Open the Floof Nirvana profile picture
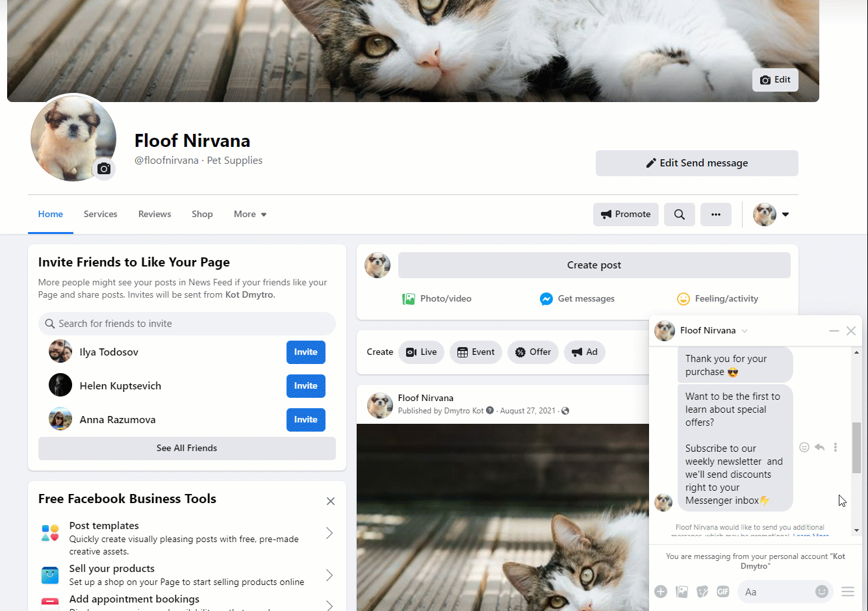 click(x=73, y=138)
